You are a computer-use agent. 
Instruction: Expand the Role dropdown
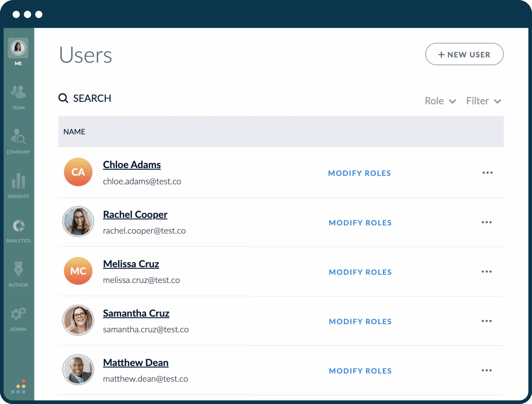[440, 101]
